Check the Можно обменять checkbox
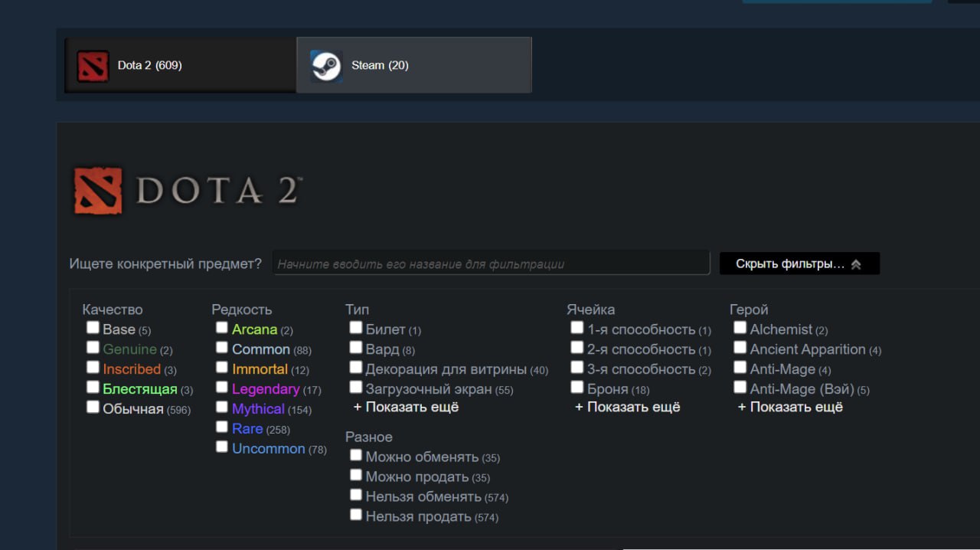Screen dimensions: 980x550 355,454
